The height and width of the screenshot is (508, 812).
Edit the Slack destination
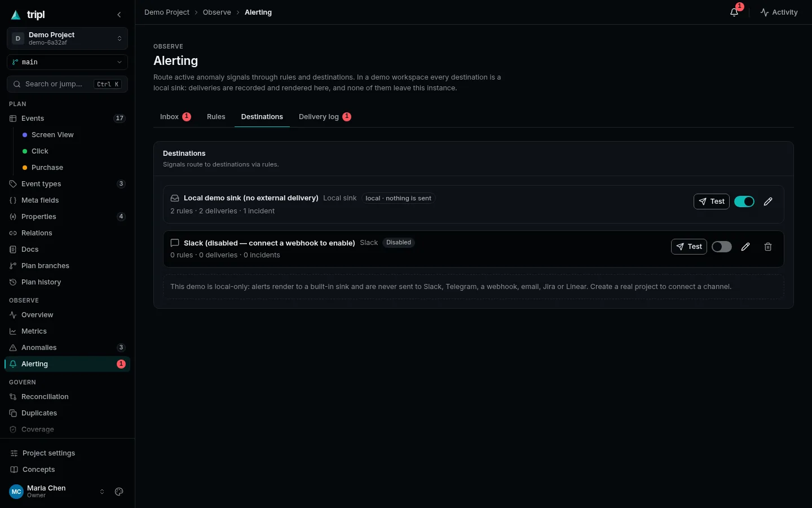745,247
